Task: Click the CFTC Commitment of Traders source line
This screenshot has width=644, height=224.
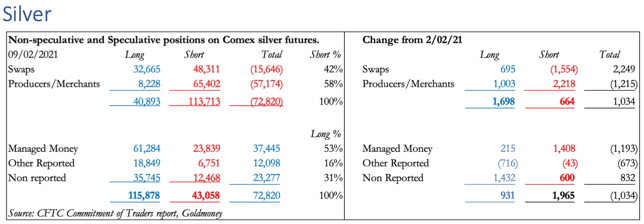Action: 115,213
